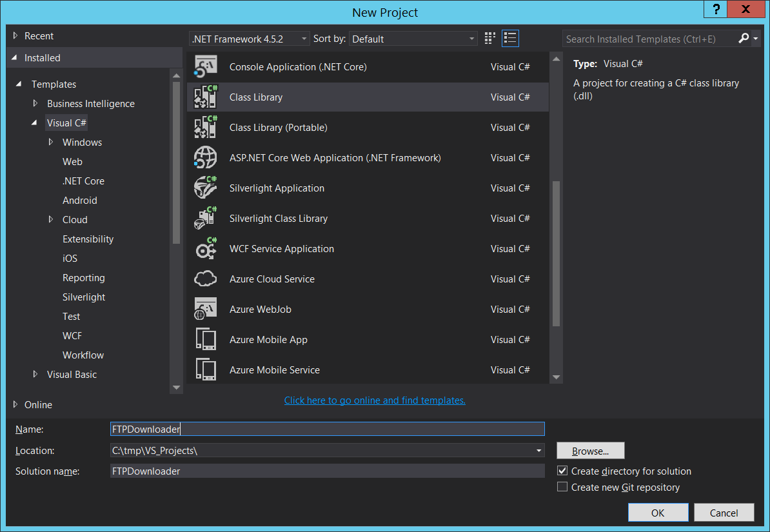Select Web under Visual C#
This screenshot has width=770, height=532.
[x=72, y=162]
